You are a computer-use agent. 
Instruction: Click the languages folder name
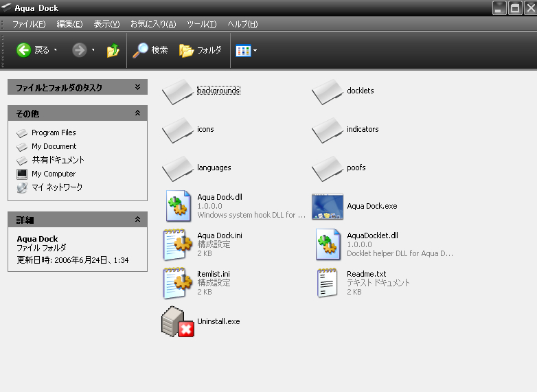click(x=214, y=168)
